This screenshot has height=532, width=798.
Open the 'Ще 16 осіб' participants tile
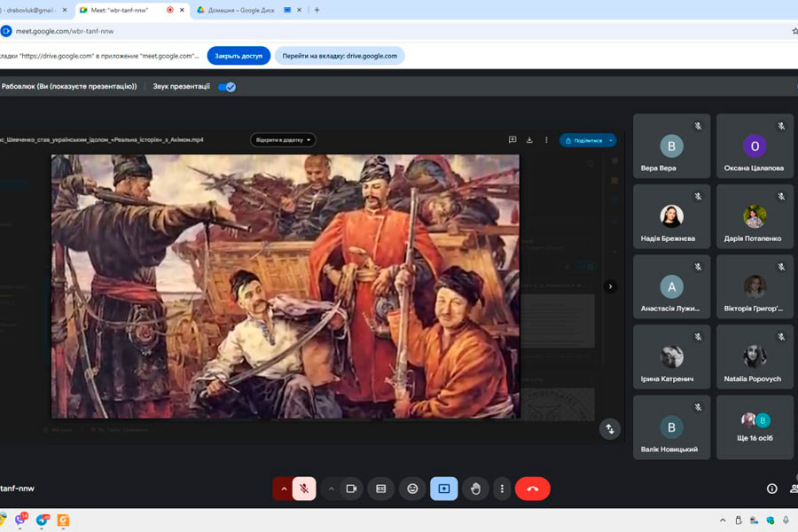point(755,427)
